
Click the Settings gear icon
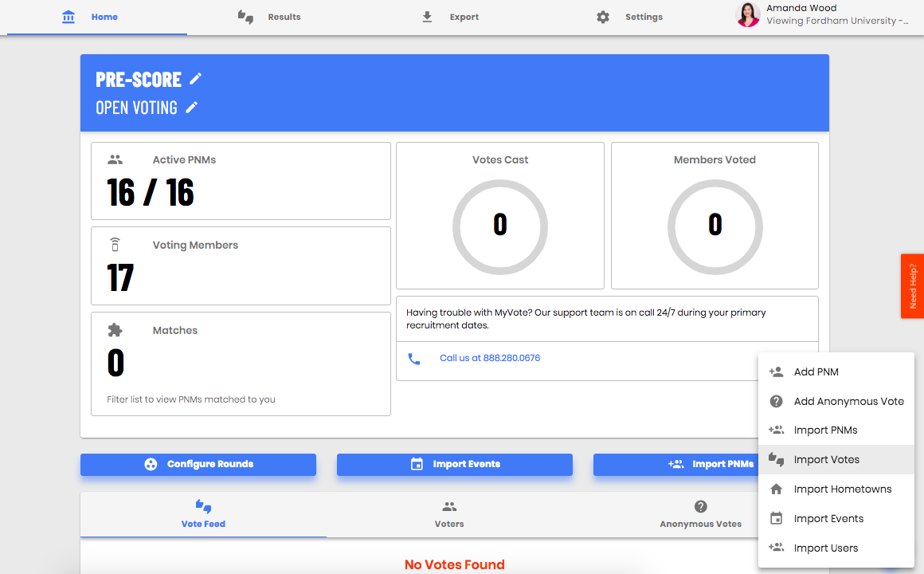click(x=603, y=17)
